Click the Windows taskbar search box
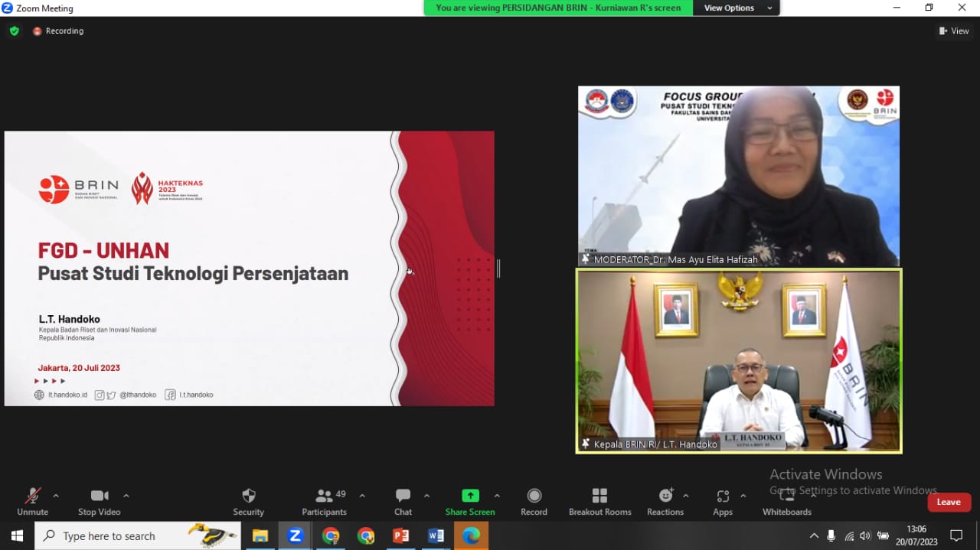The width and height of the screenshot is (980, 550). (x=138, y=535)
